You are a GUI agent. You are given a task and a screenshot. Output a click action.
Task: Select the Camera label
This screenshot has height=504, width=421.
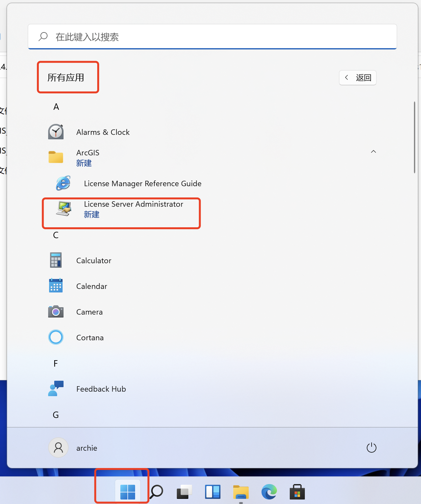point(90,312)
